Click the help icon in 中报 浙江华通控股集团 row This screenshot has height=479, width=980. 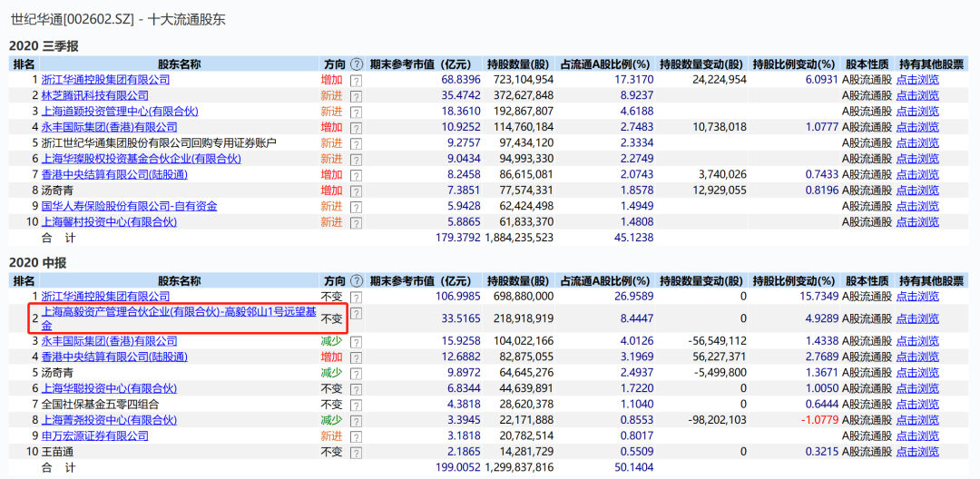(356, 297)
